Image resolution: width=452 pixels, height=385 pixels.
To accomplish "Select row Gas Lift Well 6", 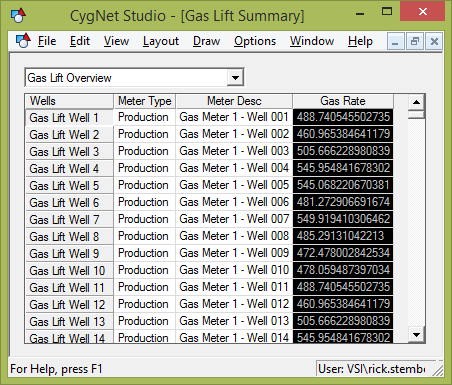I will (69, 203).
